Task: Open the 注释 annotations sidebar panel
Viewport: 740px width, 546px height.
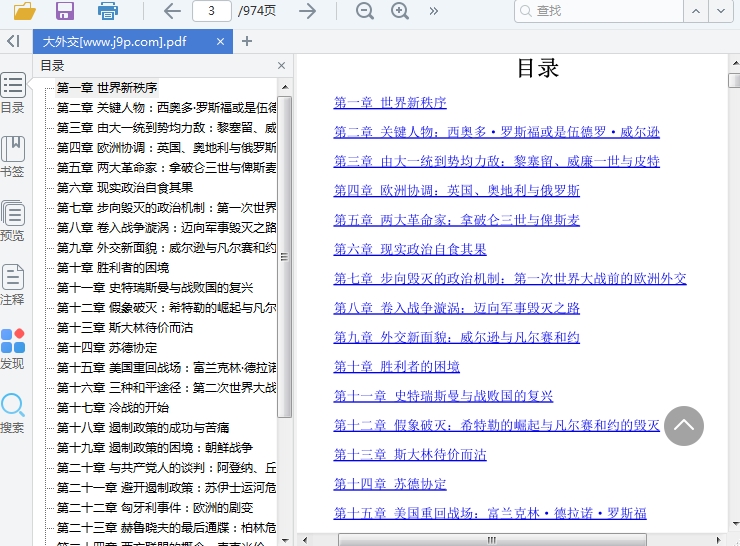Action: [13, 285]
